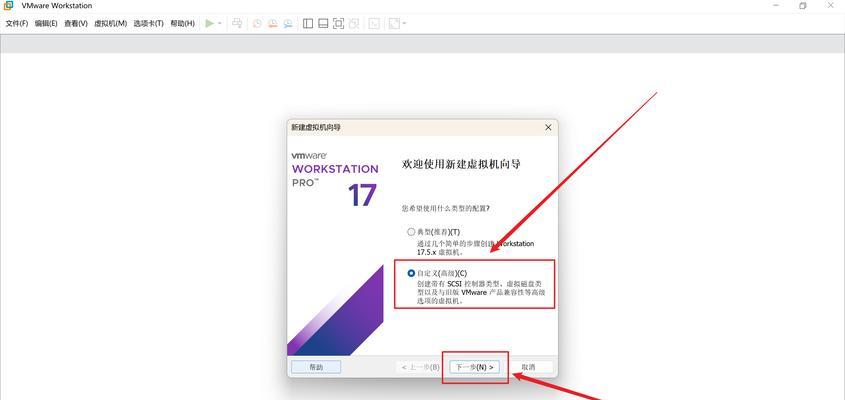This screenshot has height=400, width=845.
Task: Toggle the thumbnail bar view icon
Action: [323, 23]
